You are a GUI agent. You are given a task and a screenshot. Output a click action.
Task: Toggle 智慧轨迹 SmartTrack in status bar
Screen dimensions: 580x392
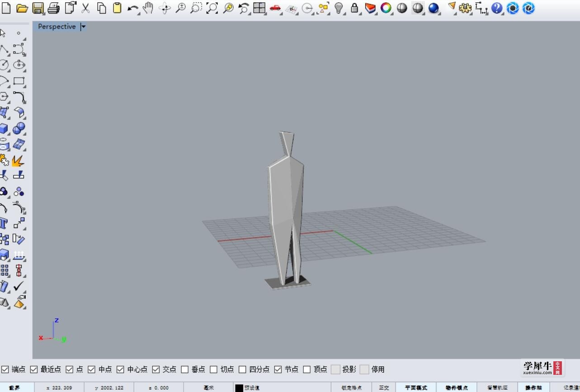(x=497, y=387)
